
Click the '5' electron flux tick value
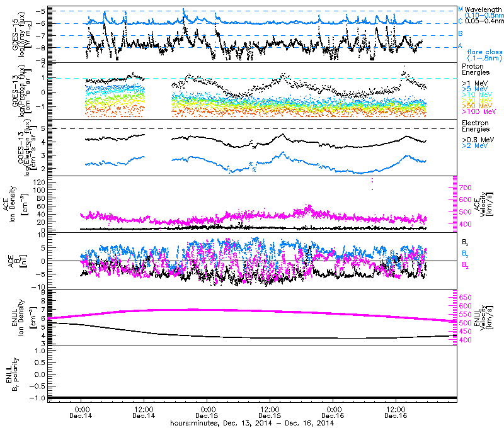(43, 128)
